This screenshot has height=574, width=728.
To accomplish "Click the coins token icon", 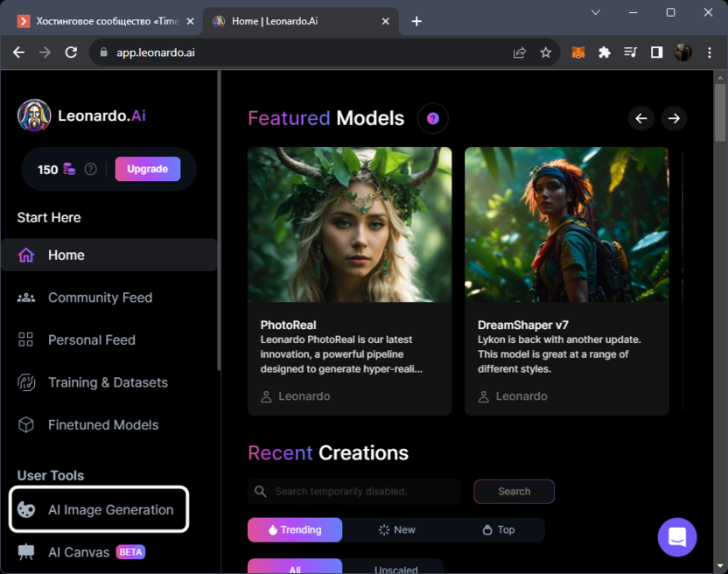I will click(69, 169).
